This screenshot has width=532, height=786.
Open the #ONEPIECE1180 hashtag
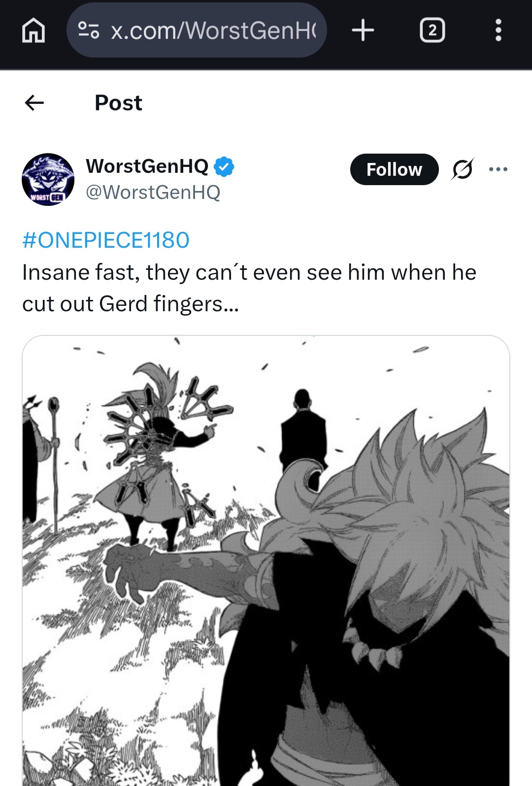[x=106, y=240]
